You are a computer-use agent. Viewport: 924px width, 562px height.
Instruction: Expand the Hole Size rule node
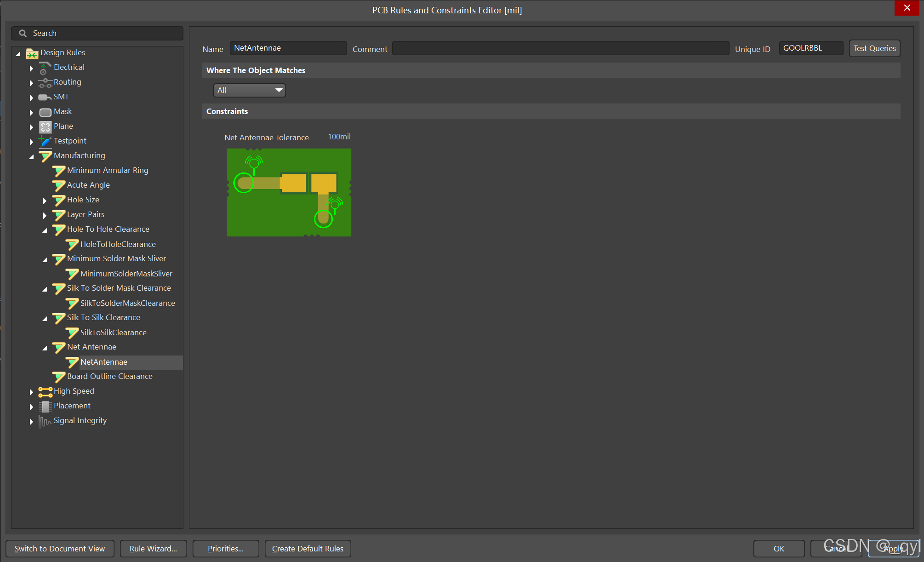point(45,201)
